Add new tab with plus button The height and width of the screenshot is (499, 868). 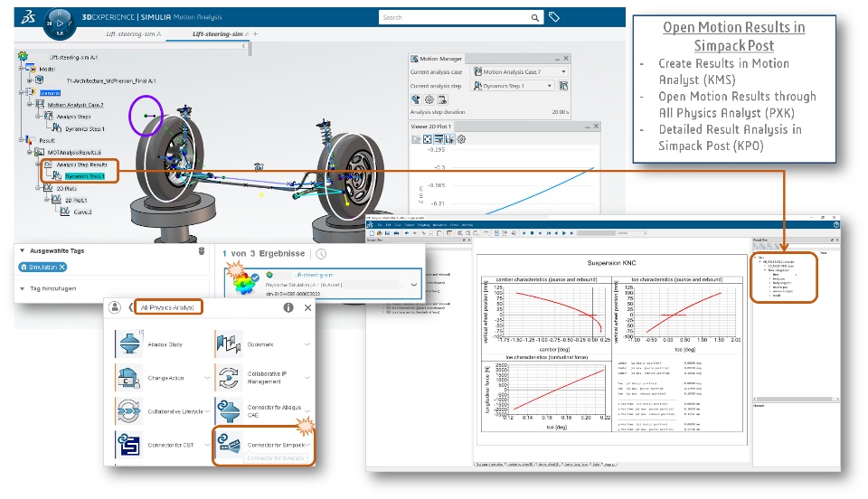(x=255, y=34)
